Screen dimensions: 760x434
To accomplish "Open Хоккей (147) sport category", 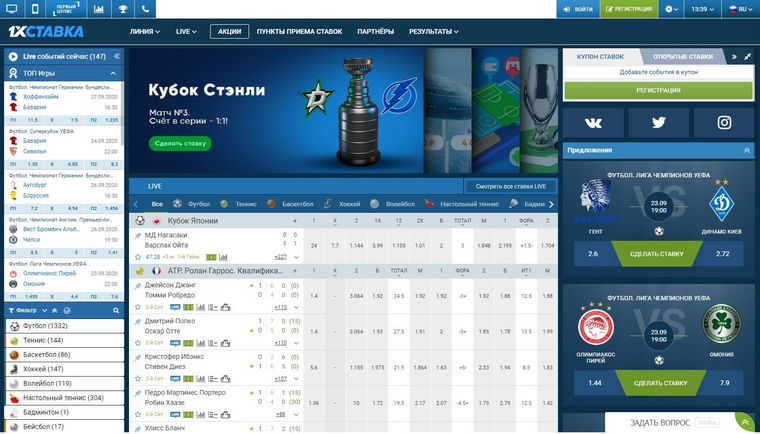I will click(64, 369).
